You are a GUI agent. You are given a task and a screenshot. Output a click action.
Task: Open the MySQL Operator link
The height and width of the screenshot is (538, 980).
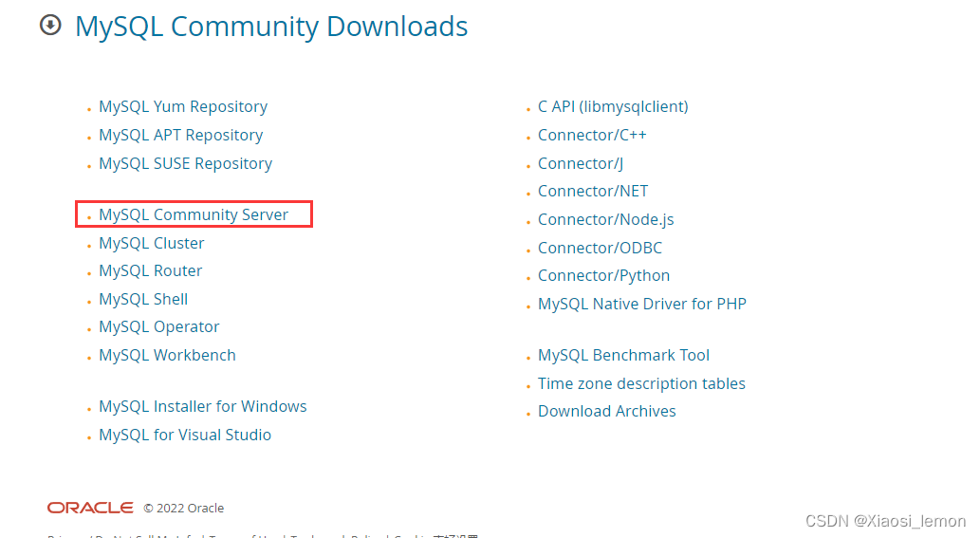pyautogui.click(x=158, y=326)
